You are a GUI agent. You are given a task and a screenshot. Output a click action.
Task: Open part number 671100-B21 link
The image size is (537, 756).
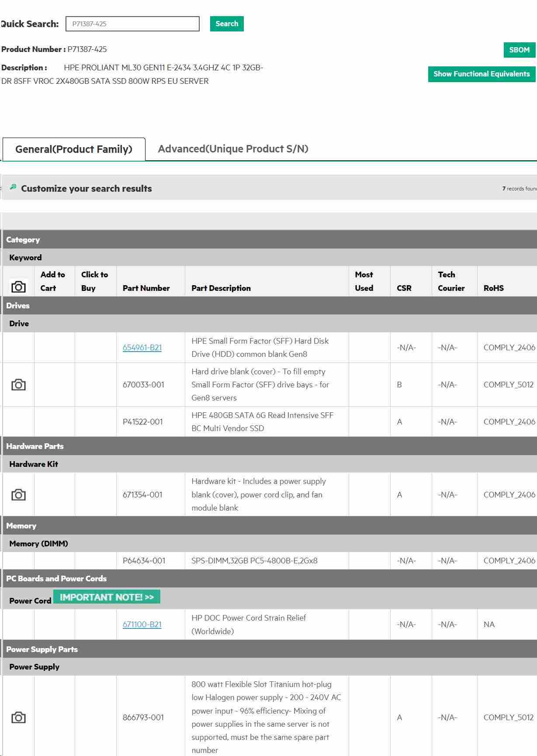pyautogui.click(x=142, y=625)
